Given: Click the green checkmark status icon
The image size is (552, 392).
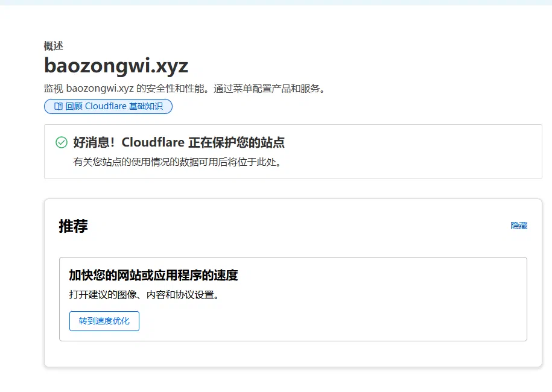Looking at the screenshot, I should (x=62, y=142).
